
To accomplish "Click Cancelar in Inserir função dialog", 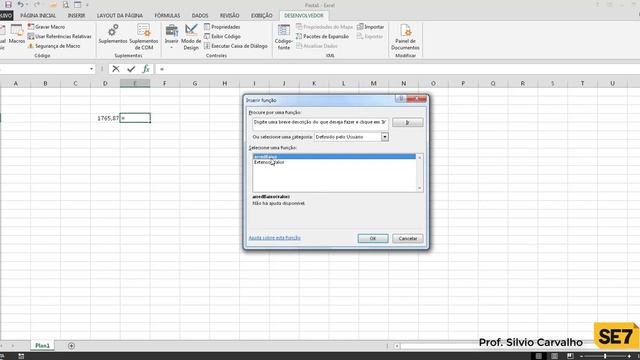I will tap(407, 238).
